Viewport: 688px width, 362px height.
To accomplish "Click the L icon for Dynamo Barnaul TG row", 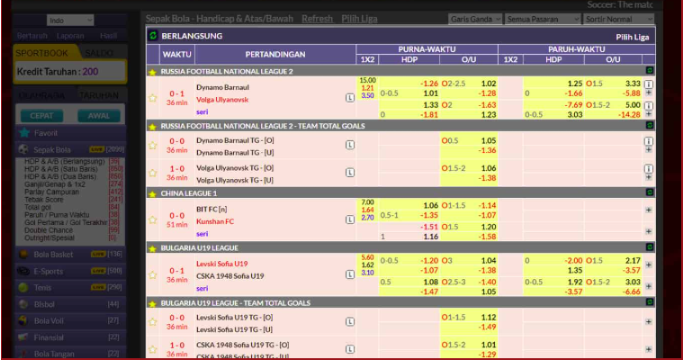I will click(x=350, y=145).
